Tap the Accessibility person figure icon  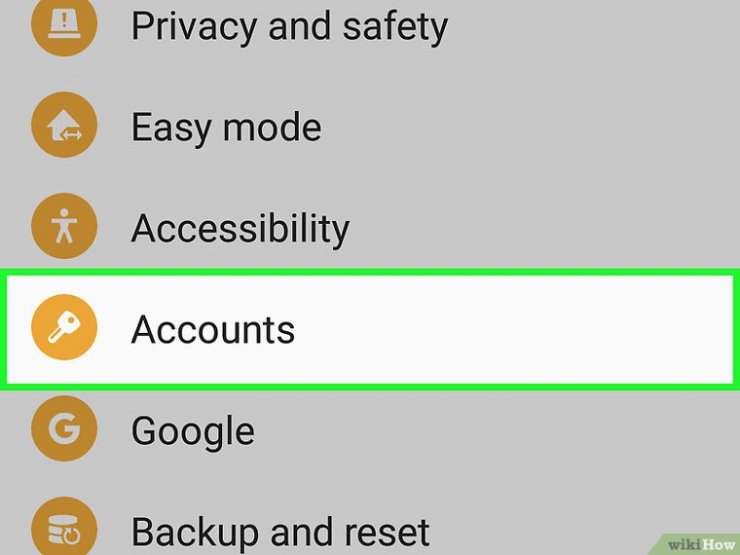pyautogui.click(x=64, y=226)
